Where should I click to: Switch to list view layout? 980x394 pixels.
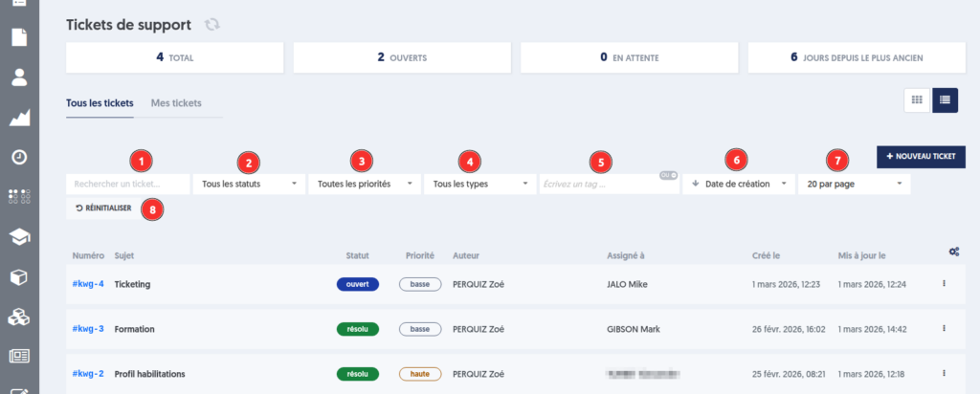click(945, 99)
